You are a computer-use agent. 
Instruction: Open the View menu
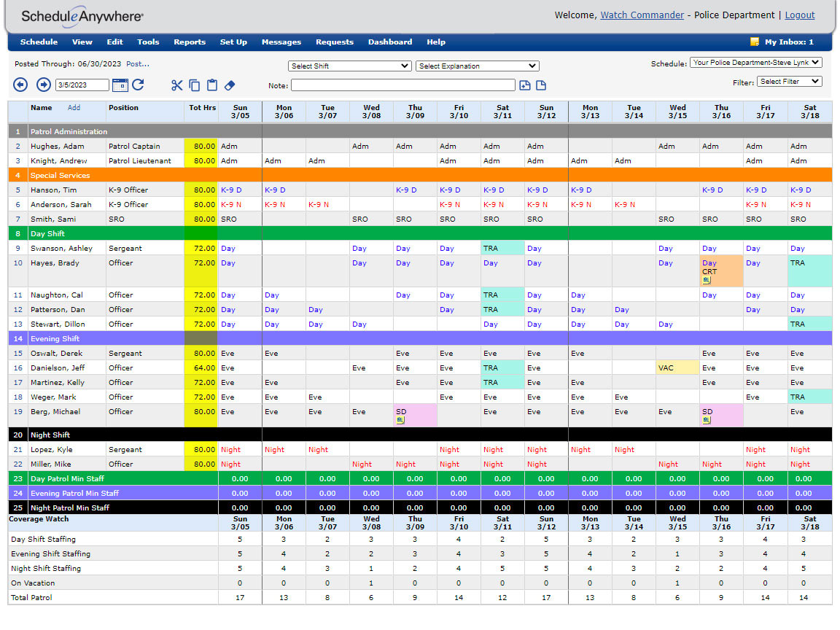coord(82,42)
